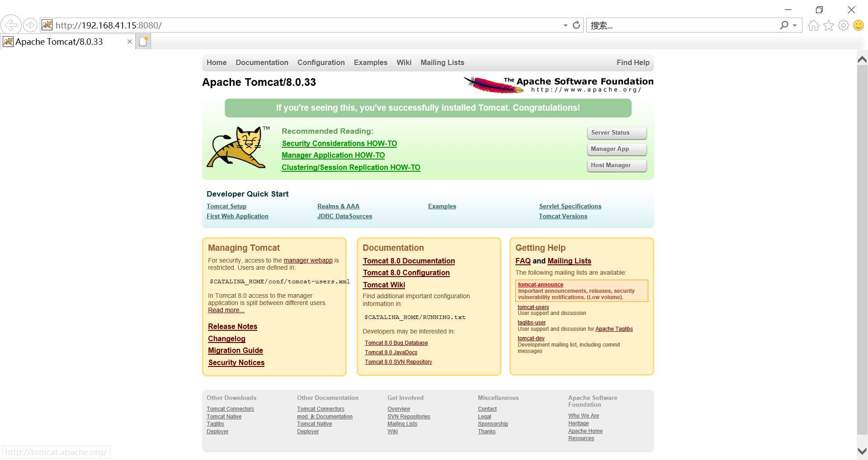The height and width of the screenshot is (460, 868).
Task: Open Realms & AAA link
Action: click(338, 206)
